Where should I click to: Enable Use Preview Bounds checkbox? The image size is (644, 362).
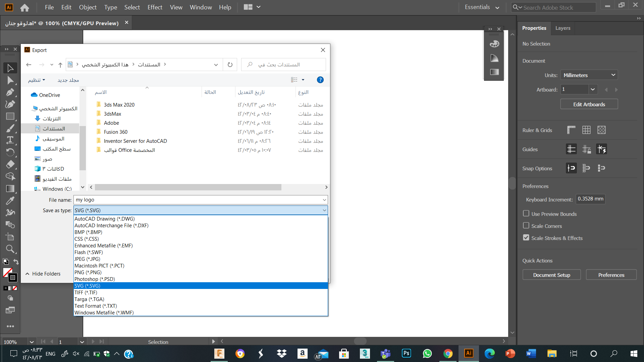click(526, 214)
